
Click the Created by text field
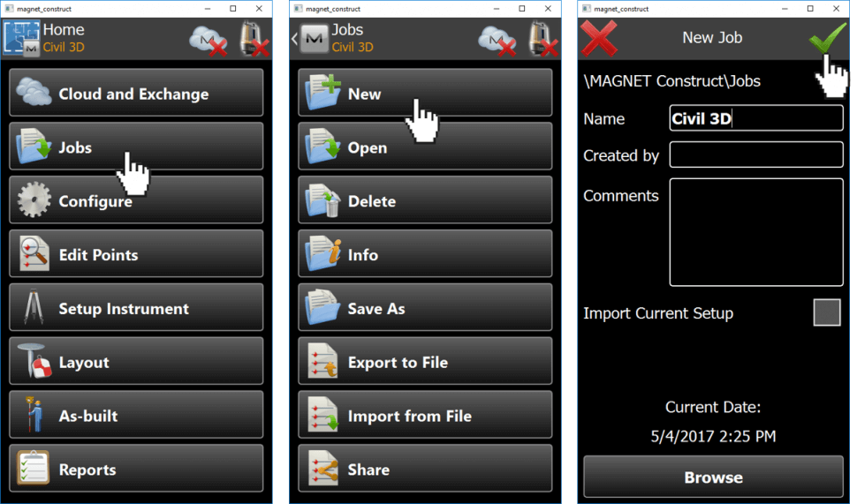pos(756,154)
